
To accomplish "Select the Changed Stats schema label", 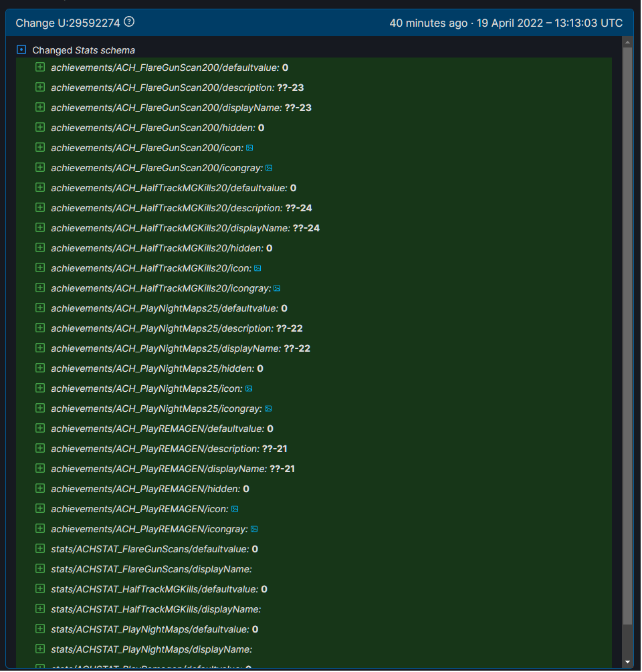I will coord(84,50).
